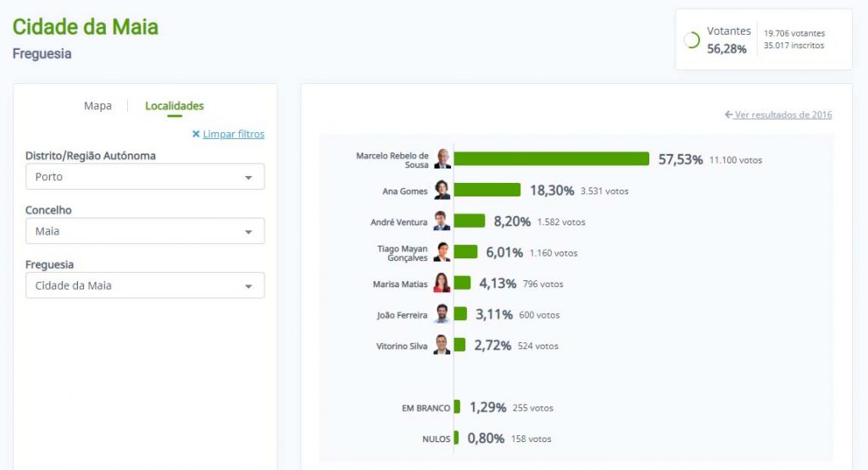This screenshot has width=868, height=470.
Task: Click Ana Gomes's candidate photo
Action: click(x=442, y=191)
